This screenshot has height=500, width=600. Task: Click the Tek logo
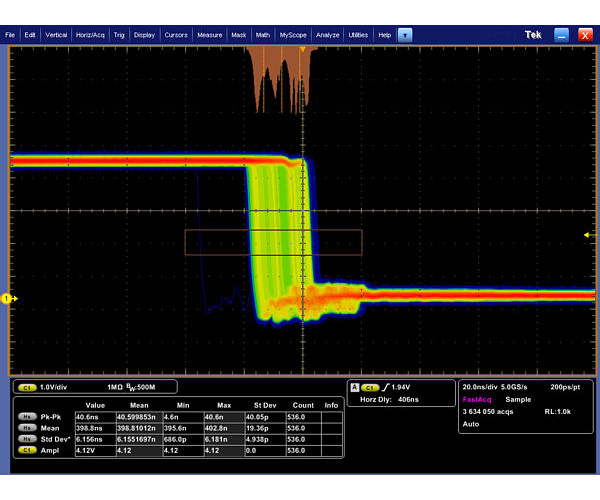click(x=533, y=35)
